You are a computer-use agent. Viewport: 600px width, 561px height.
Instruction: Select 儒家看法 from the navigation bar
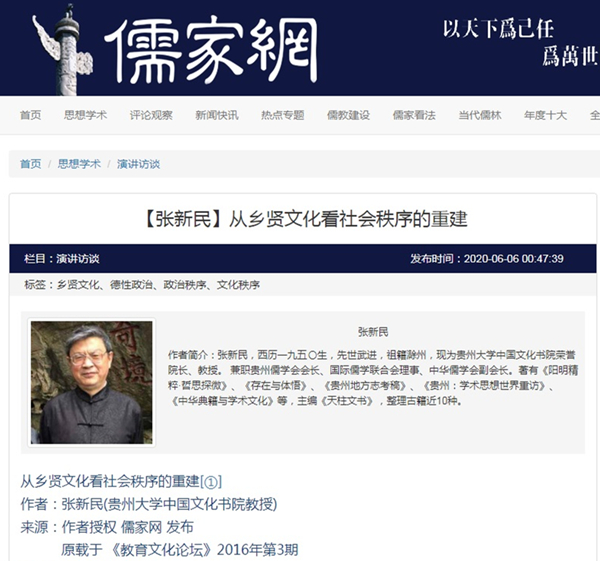[x=414, y=115]
